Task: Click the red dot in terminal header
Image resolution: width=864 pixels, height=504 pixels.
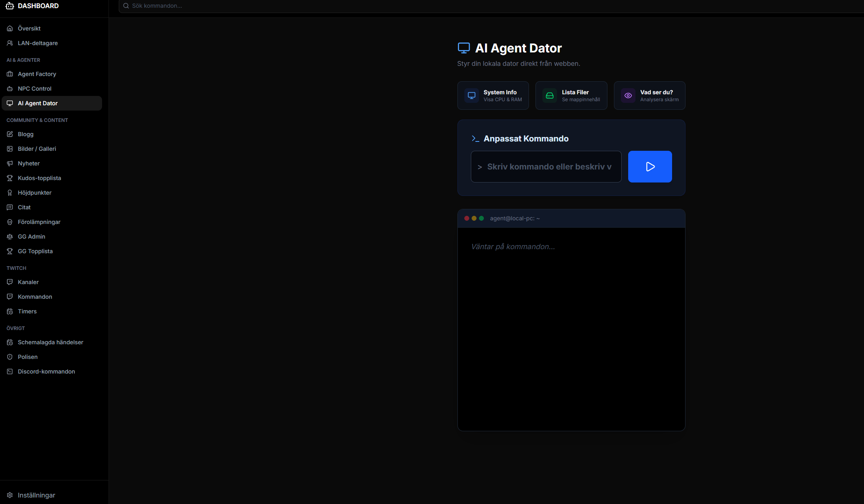Action: 467,218
